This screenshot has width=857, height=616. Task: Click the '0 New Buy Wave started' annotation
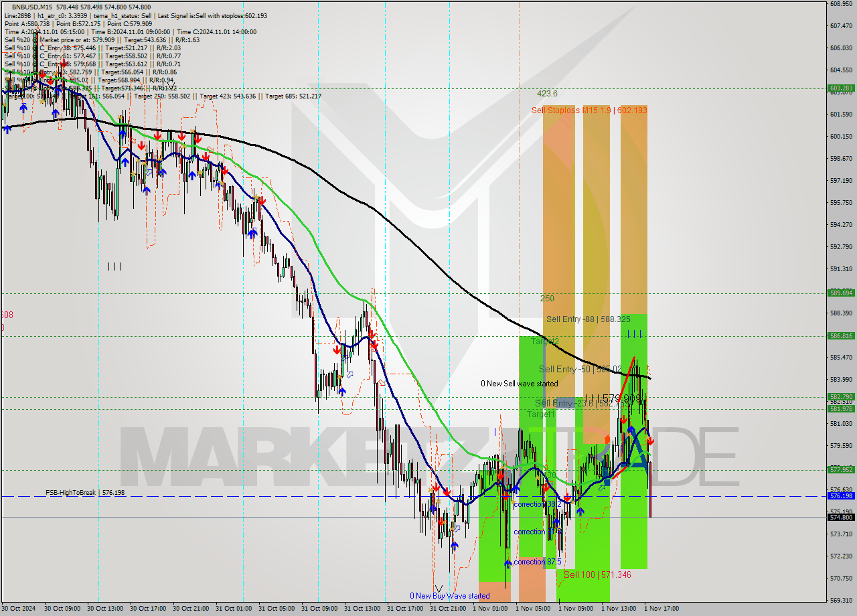(450, 595)
